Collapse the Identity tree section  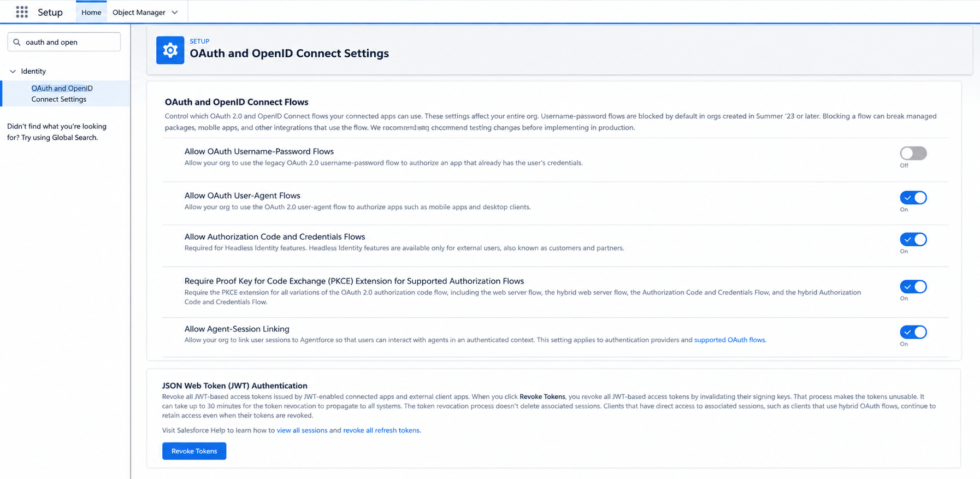[x=13, y=72]
